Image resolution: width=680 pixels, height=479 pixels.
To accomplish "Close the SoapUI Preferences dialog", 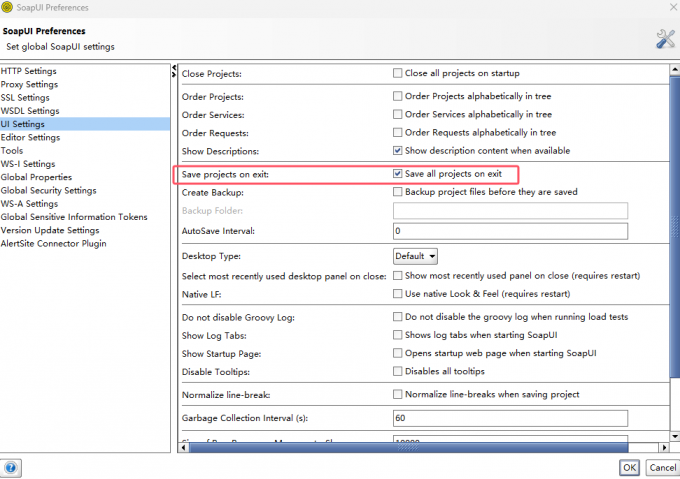I will pos(674,7).
